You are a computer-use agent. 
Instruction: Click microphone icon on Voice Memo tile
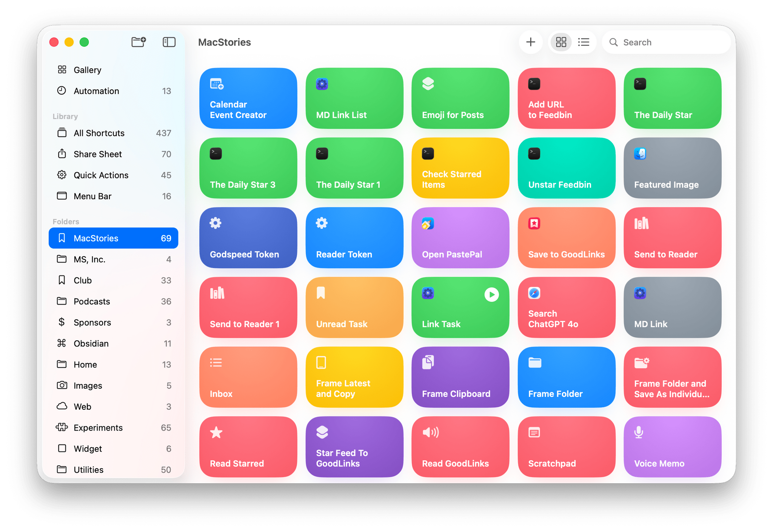tap(639, 432)
